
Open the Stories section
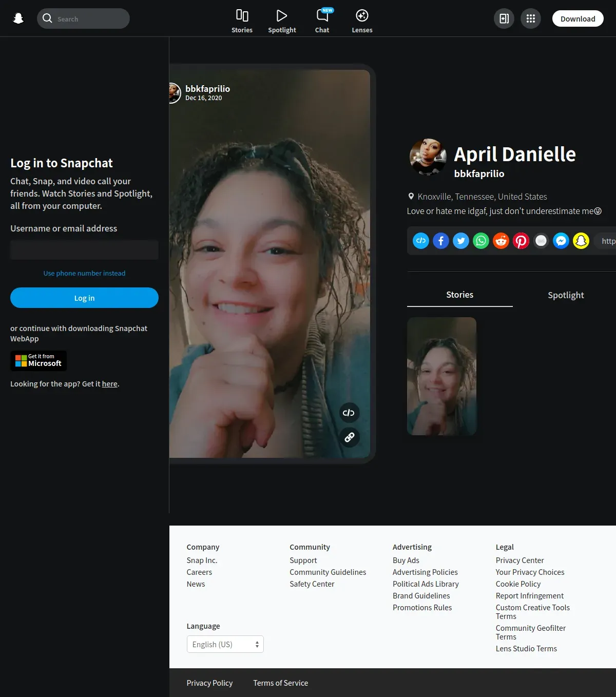[242, 21]
